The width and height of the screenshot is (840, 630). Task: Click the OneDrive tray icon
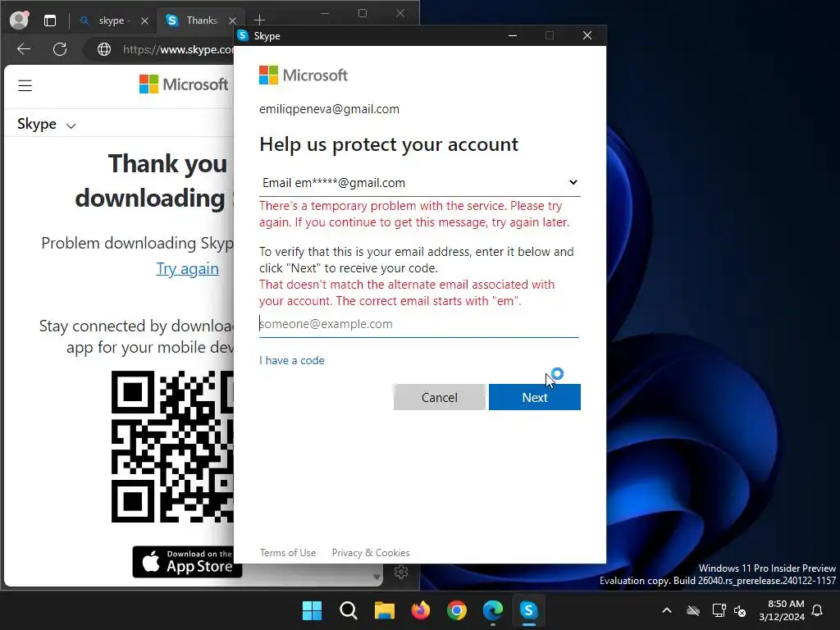click(x=693, y=610)
